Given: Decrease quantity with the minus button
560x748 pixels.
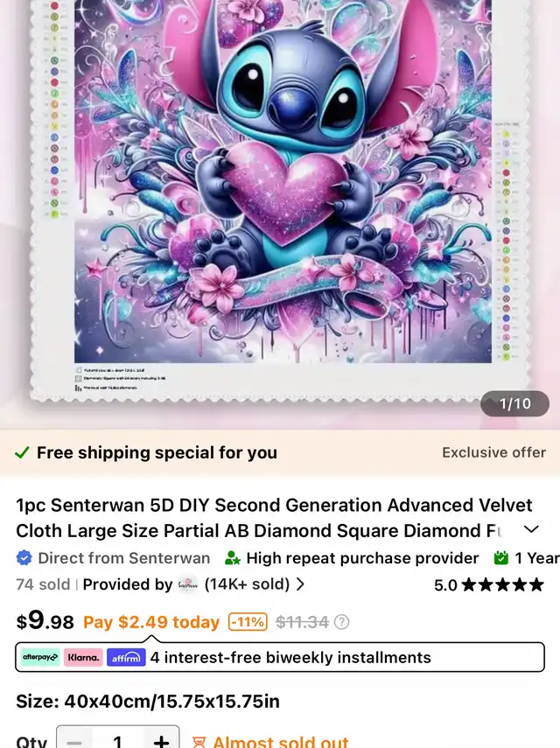Looking at the screenshot, I should click(74, 741).
